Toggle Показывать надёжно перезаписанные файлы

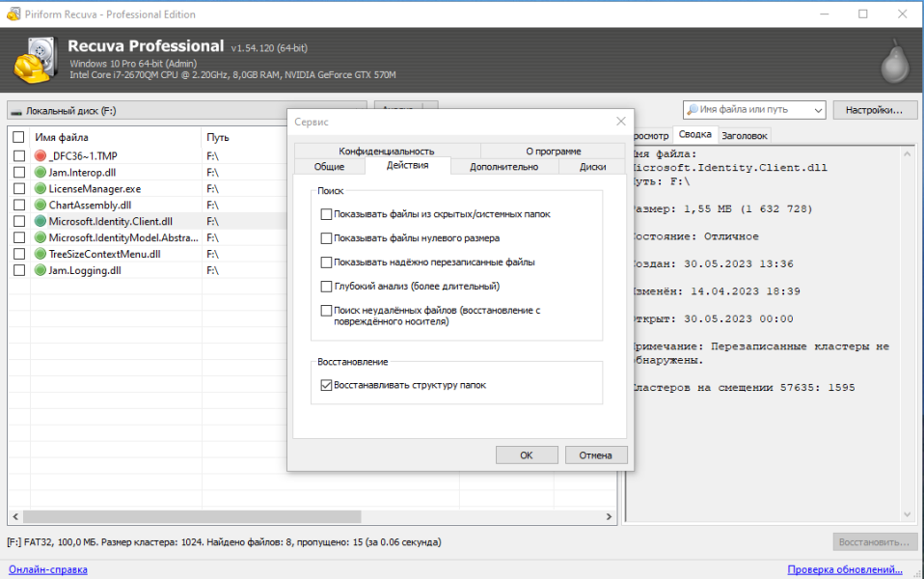pyautogui.click(x=326, y=262)
